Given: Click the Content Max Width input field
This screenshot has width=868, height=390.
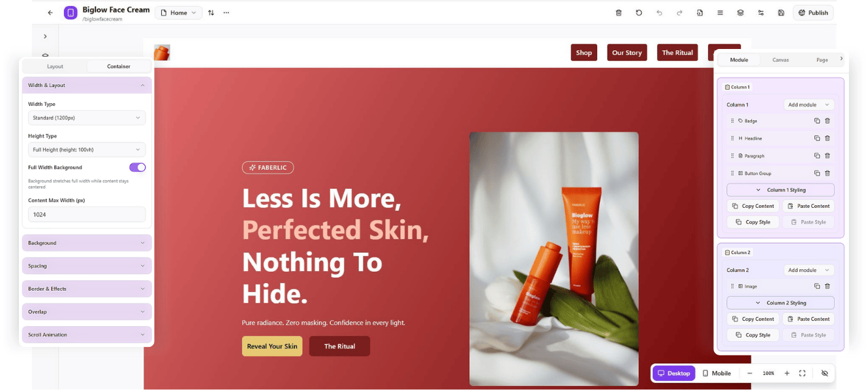Looking at the screenshot, I should [87, 214].
